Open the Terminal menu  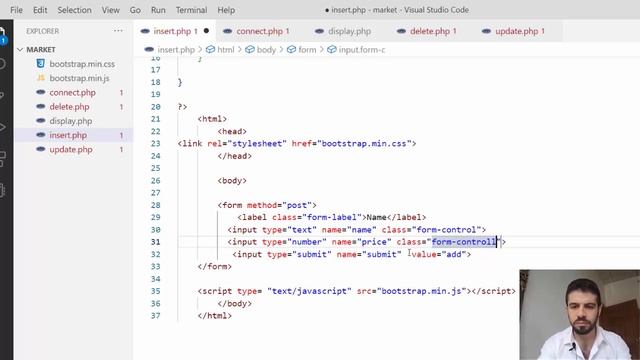coord(191,10)
